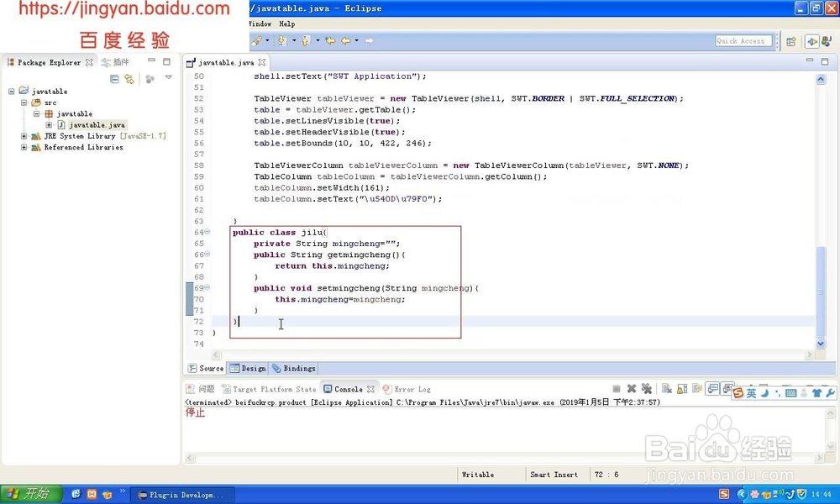Image resolution: width=840 pixels, height=504 pixels.
Task: Click the Sogou input method tray icon
Action: click(724, 494)
